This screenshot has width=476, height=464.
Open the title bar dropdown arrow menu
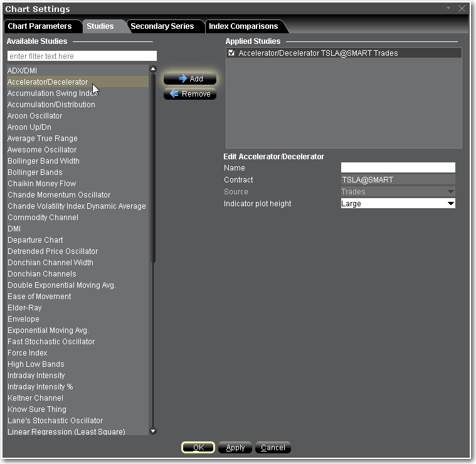(448, 8)
